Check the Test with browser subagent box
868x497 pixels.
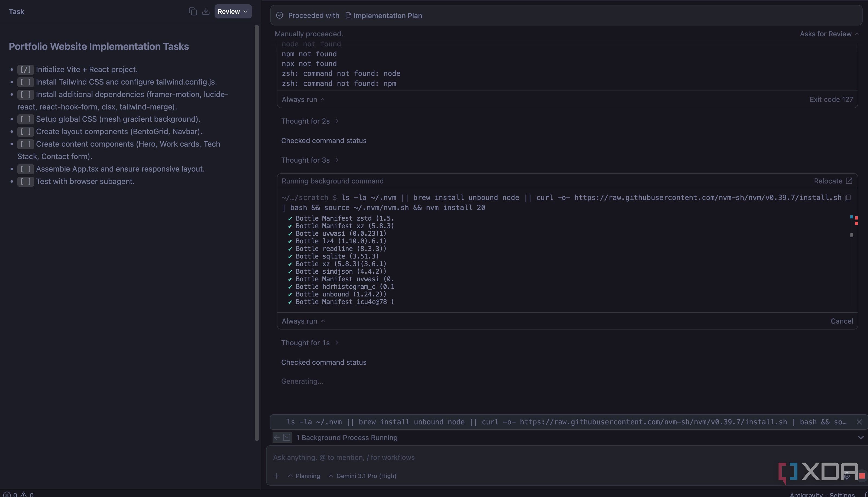point(25,181)
